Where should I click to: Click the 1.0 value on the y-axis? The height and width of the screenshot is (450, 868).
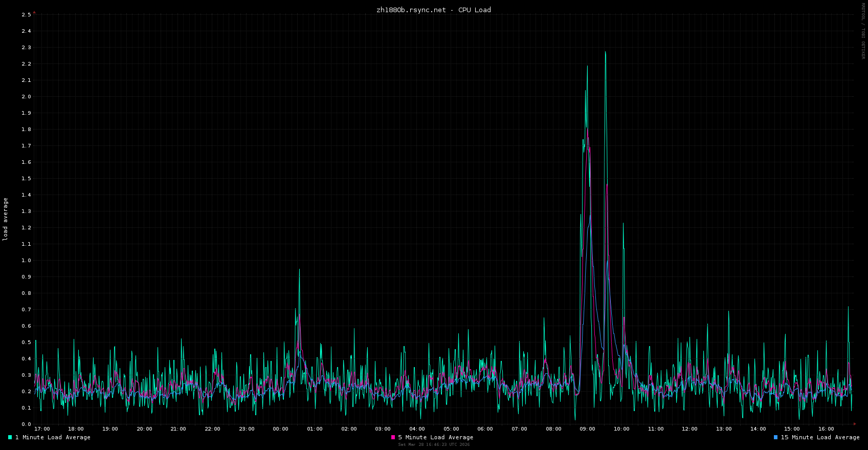click(x=26, y=261)
